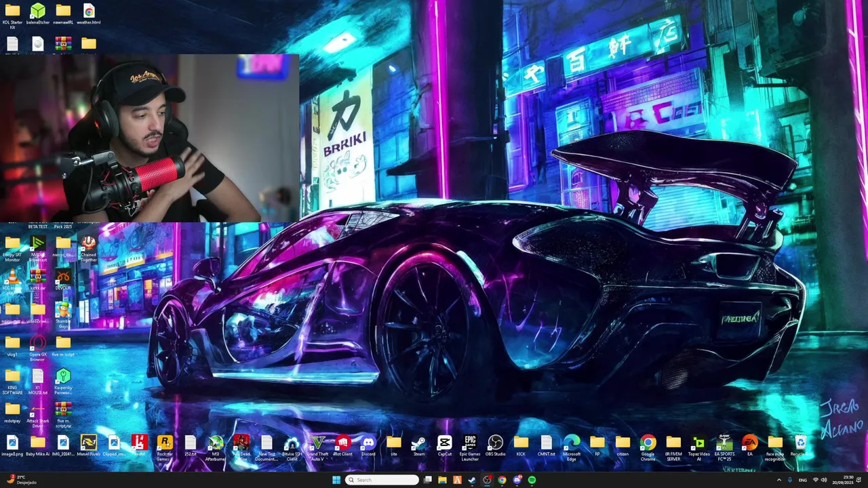Launch Rockstar Games Launcher shortcut
The height and width of the screenshot is (488, 868).
165,447
